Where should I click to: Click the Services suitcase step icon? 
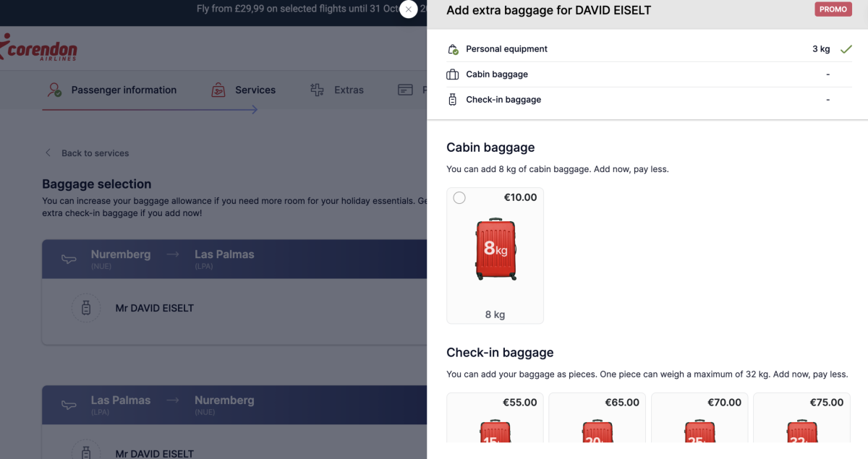[218, 90]
